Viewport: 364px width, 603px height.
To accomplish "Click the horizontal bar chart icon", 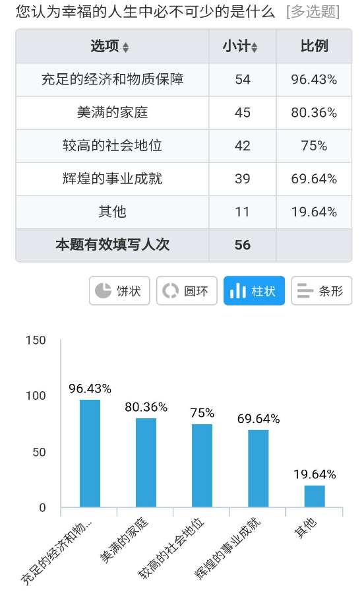I will [x=305, y=291].
